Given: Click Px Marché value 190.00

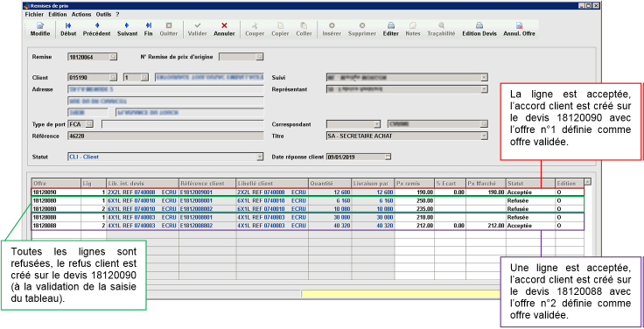Looking at the screenshot, I should pos(496,192).
